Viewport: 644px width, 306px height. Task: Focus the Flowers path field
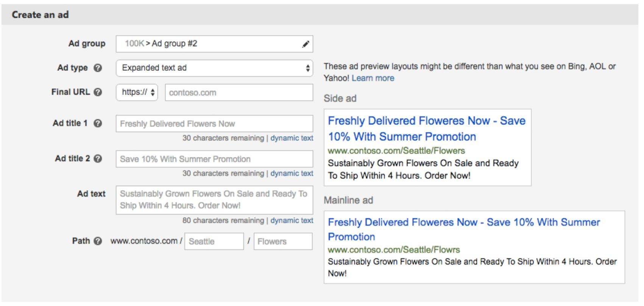point(283,241)
